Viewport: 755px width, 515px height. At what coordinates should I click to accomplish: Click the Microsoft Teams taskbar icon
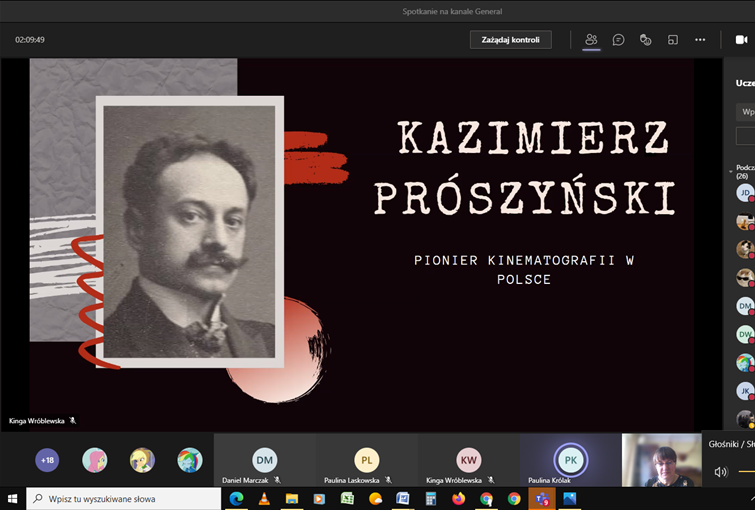(x=542, y=499)
